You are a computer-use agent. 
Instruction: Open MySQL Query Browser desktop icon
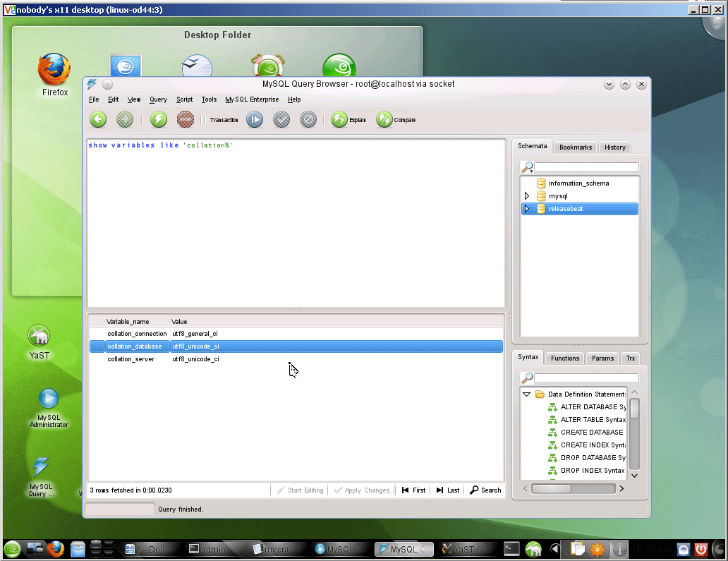41,477
